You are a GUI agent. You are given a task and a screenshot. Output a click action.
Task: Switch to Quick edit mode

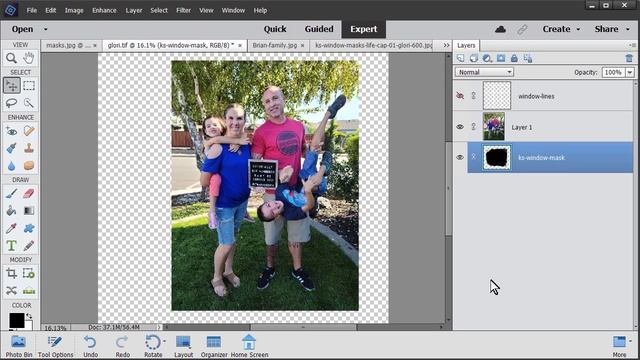[275, 29]
